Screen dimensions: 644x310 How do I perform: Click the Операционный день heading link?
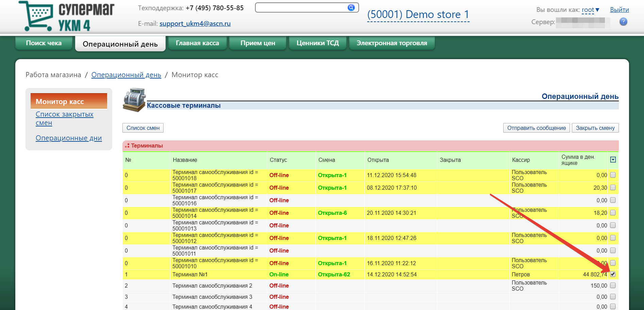point(580,97)
